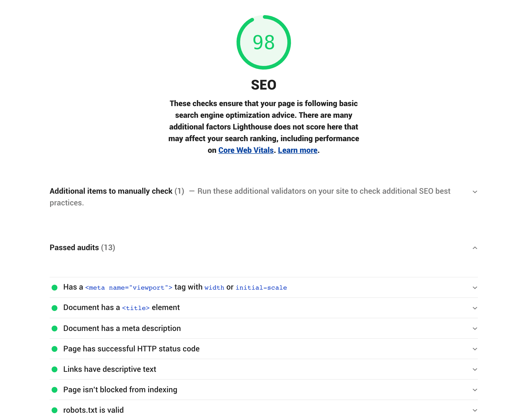
Task: Expand the title element audit chevron
Action: [x=475, y=308]
